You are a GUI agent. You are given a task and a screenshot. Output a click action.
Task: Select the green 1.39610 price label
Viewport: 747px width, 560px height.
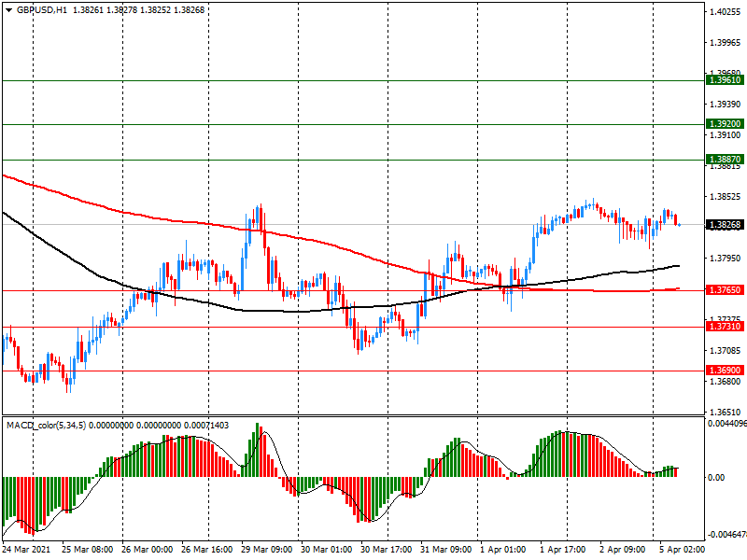(724, 81)
